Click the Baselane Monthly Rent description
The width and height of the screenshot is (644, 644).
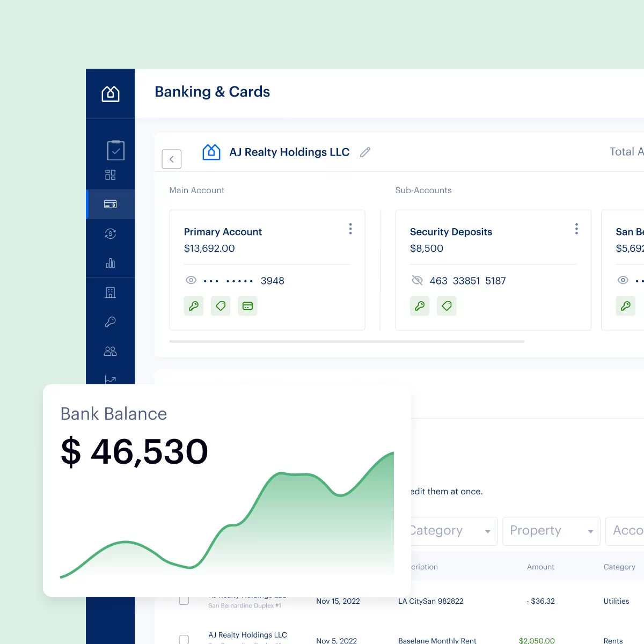pos(437,641)
